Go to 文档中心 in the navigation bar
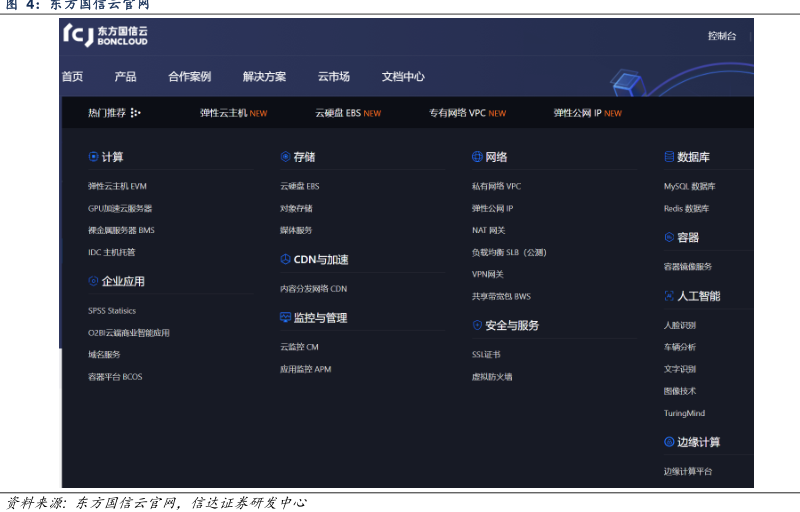The height and width of the screenshot is (512, 800). [403, 77]
